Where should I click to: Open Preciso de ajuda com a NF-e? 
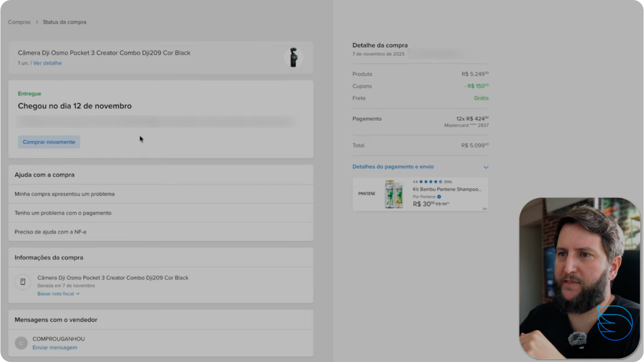(x=161, y=232)
